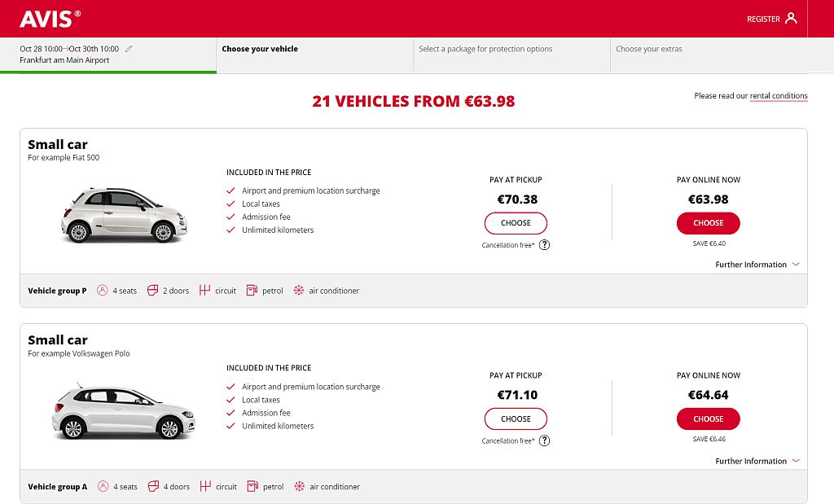Image resolution: width=834 pixels, height=504 pixels.
Task: Click the petrol fuel icon for the Fiat 500
Action: click(x=252, y=290)
